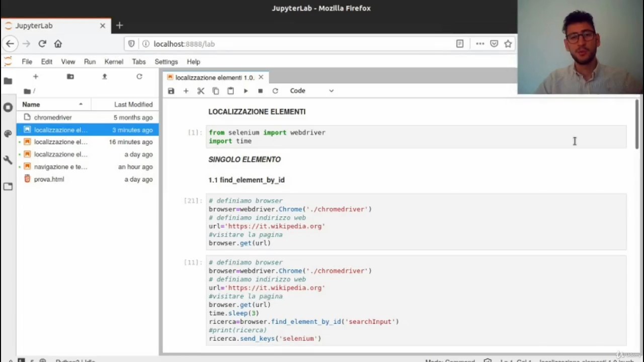Close the JupyterLab browser tab
The image size is (644, 362).
103,25
